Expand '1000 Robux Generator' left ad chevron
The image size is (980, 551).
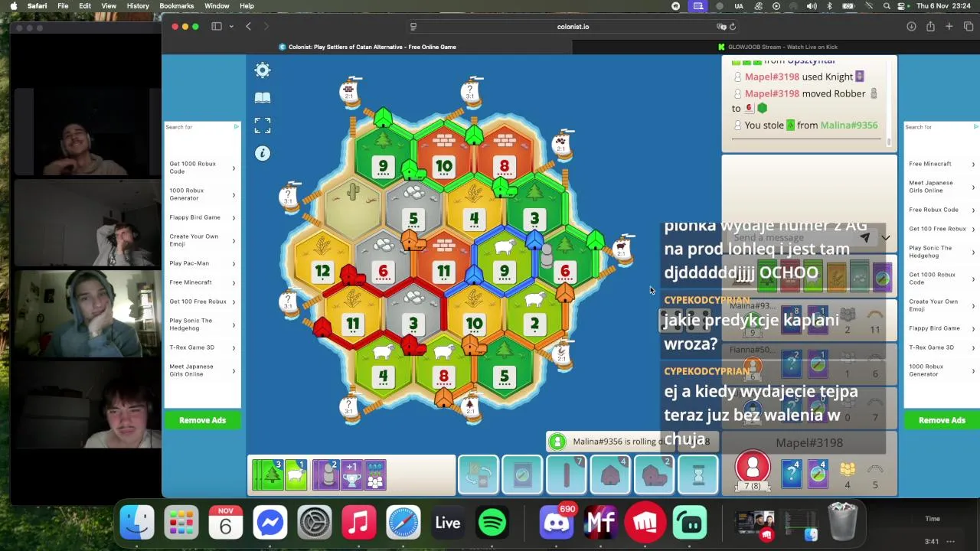click(234, 194)
